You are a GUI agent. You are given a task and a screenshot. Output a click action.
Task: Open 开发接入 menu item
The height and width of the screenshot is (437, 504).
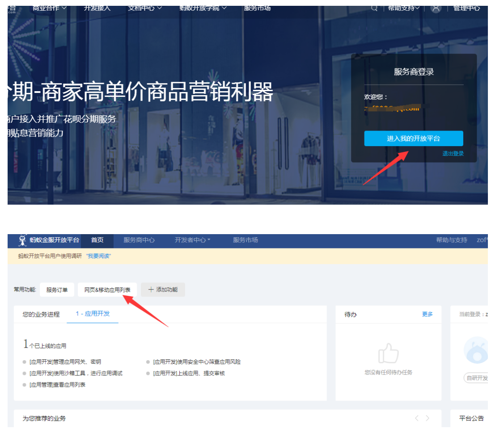[97, 8]
